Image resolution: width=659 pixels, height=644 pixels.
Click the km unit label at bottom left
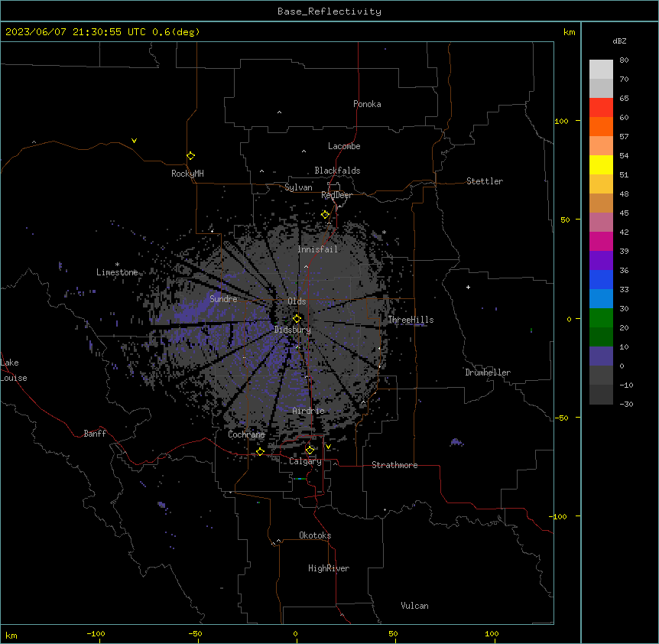coord(11,635)
